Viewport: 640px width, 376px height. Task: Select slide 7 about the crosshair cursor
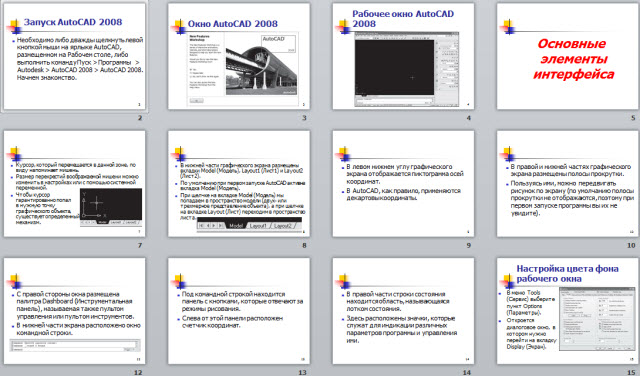[74, 184]
